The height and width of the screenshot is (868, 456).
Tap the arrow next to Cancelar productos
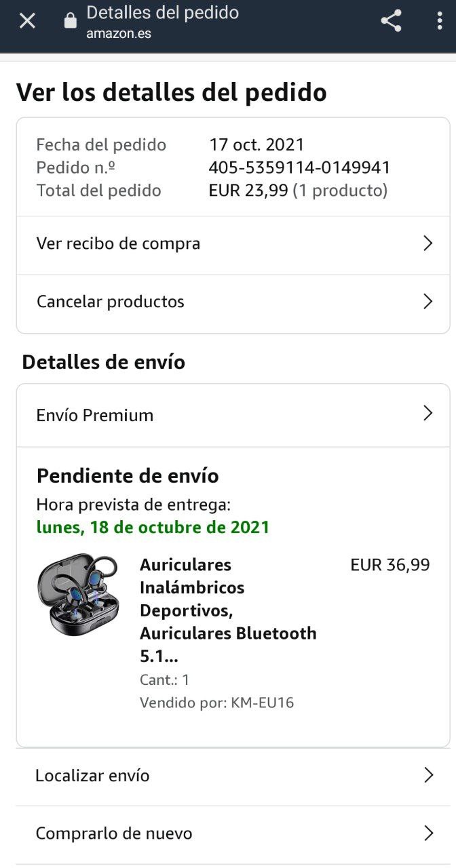427,301
